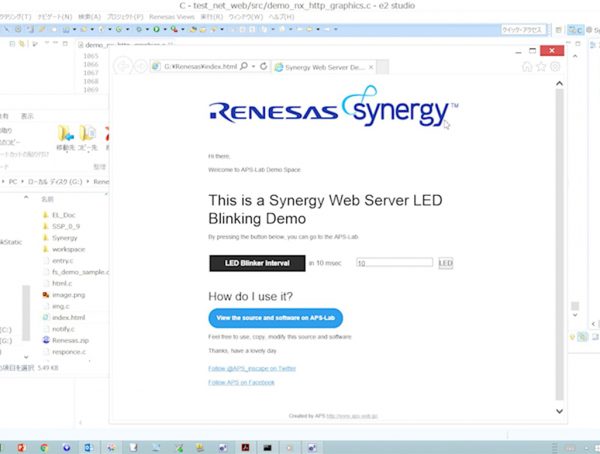Open the Search (A) menu in e2 studio
Image resolution: width=600 pixels, height=454 pixels.
pos(89,17)
